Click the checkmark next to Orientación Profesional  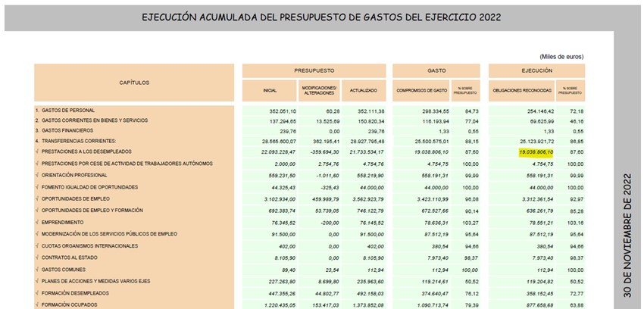(x=36, y=174)
